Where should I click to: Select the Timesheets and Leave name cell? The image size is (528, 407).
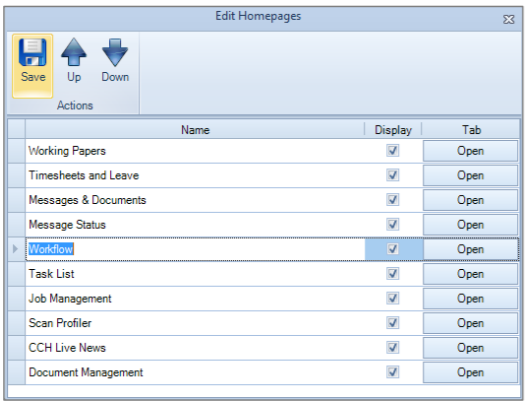[x=195, y=175]
